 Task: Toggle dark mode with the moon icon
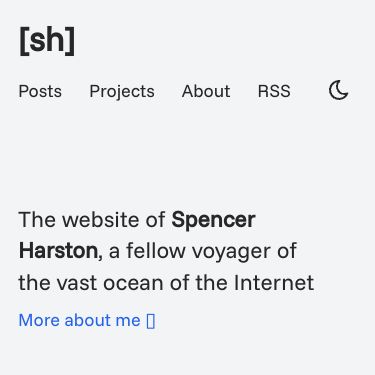click(x=338, y=90)
